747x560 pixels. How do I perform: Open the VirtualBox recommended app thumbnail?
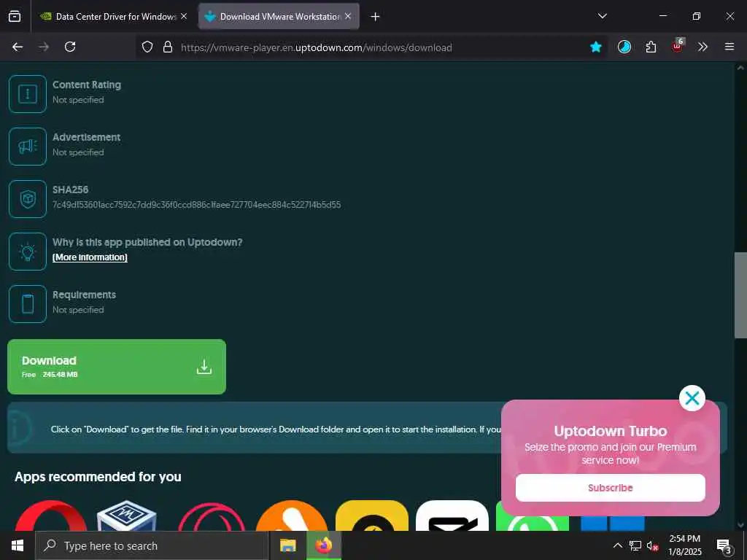pos(127,516)
